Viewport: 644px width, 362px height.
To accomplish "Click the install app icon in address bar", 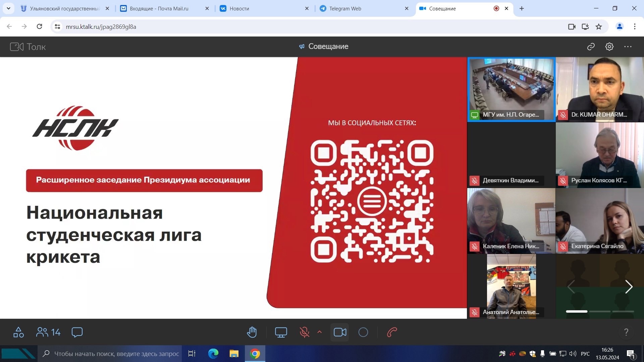I will (x=585, y=26).
